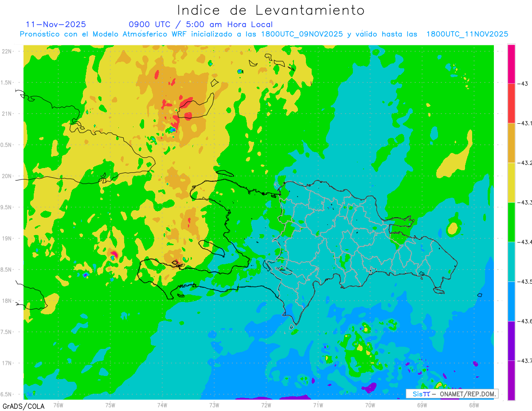
Task: Click the '-43.5' colorbar value
Action: tap(524, 282)
